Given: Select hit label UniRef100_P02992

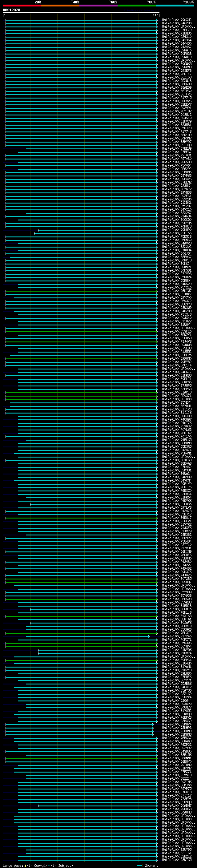Looking at the screenshot, I should click(177, 748).
